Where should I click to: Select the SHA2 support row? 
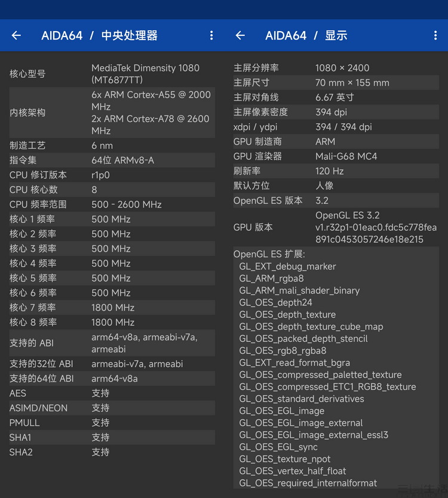click(x=112, y=452)
